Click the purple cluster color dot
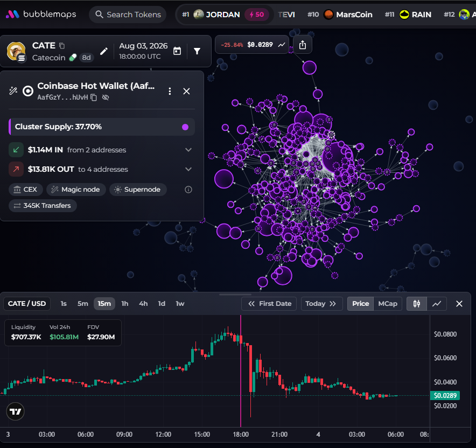The width and height of the screenshot is (476, 448). point(185,127)
